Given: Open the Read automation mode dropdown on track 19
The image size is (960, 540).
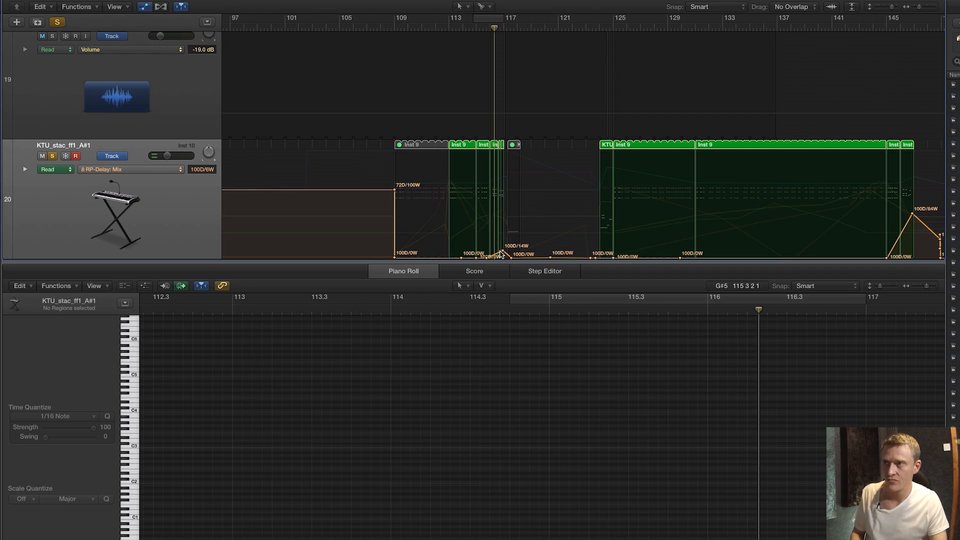Looking at the screenshot, I should coord(55,50).
